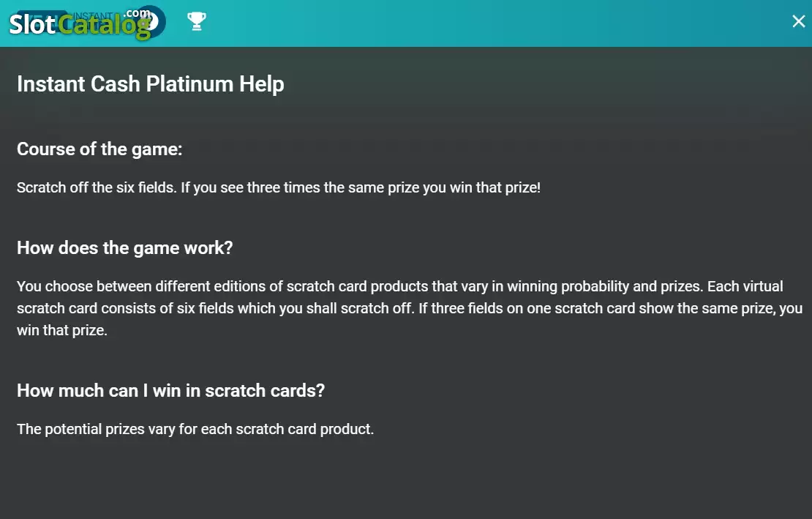Open the trophy winnings icon

(x=197, y=21)
